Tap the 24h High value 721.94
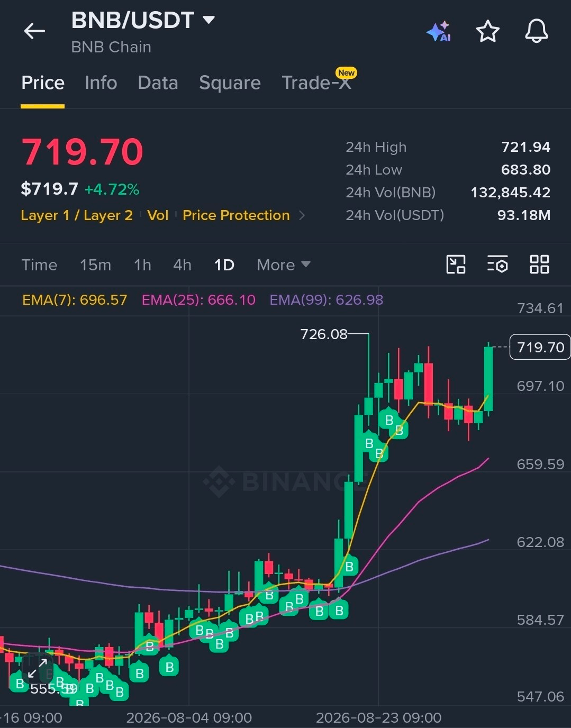 pyautogui.click(x=525, y=147)
